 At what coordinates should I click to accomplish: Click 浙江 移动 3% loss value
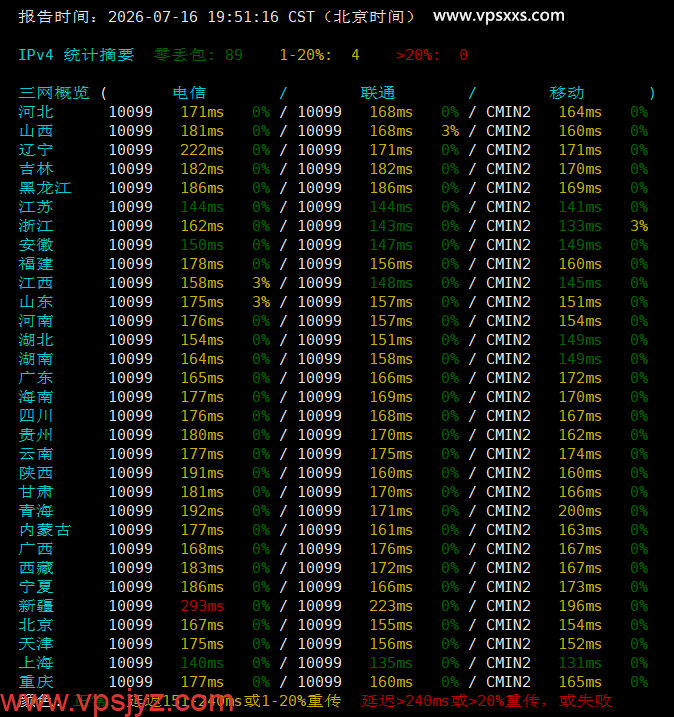pos(639,226)
